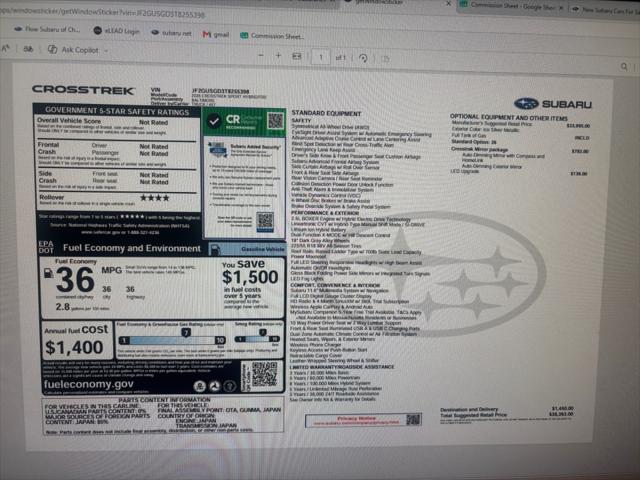Click the STANDARD EQUIPMENT heading
640x480 pixels.
tap(326, 113)
